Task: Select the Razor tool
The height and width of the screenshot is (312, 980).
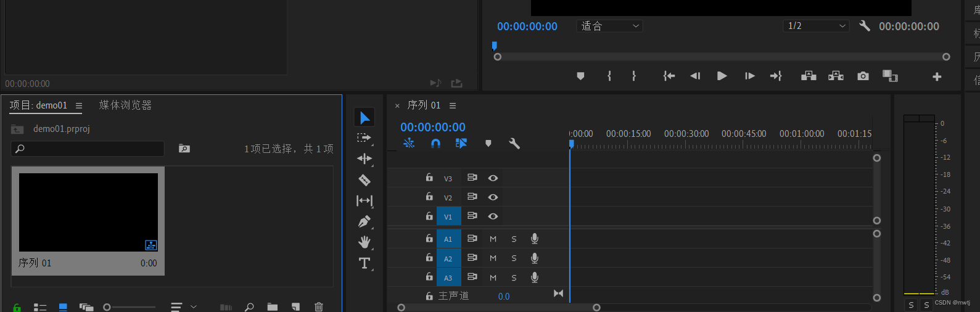Action: [364, 180]
